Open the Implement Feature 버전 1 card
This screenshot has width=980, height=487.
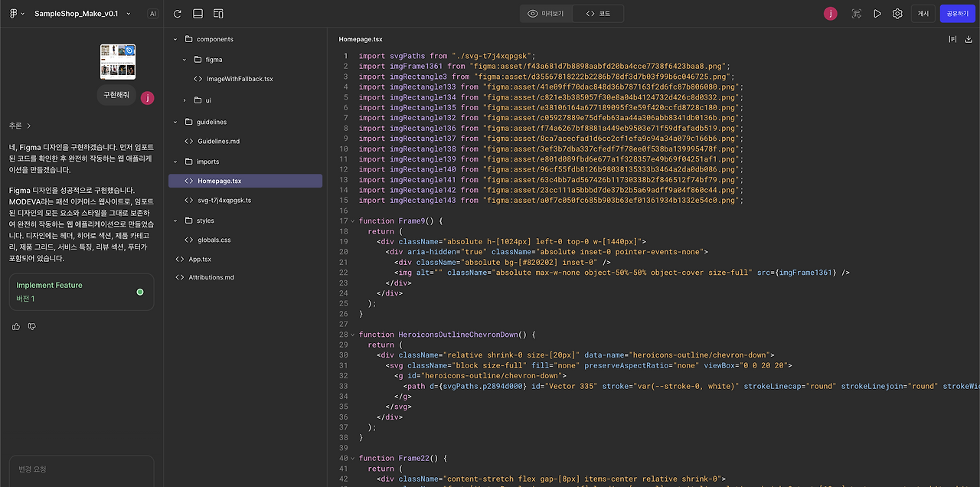(x=81, y=292)
